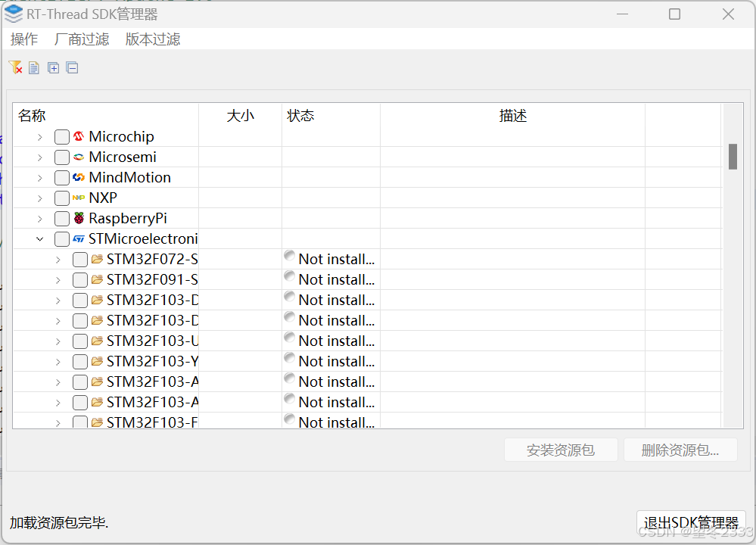The image size is (756, 545).
Task: Check the STM32F103-Y package checkbox
Action: pos(80,361)
